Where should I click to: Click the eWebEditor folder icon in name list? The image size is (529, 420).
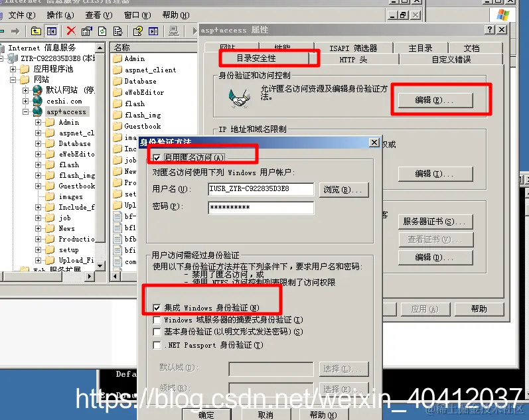pyautogui.click(x=117, y=92)
